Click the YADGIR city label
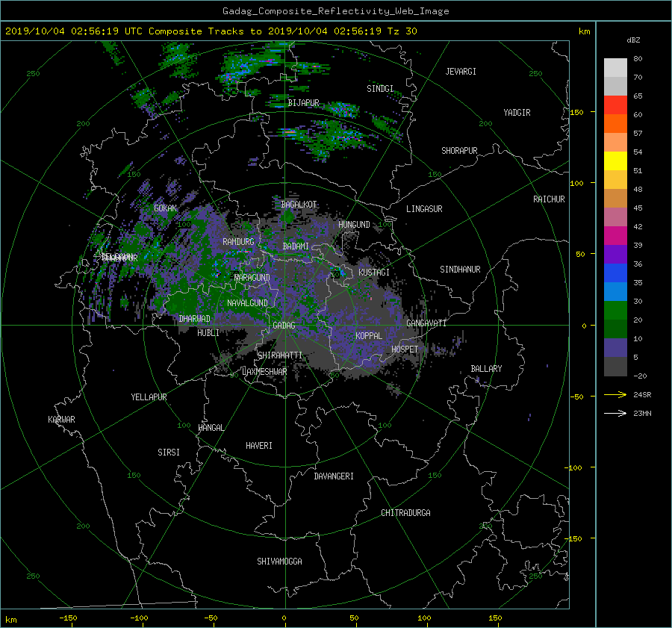This screenshot has width=672, height=628. pos(517,113)
